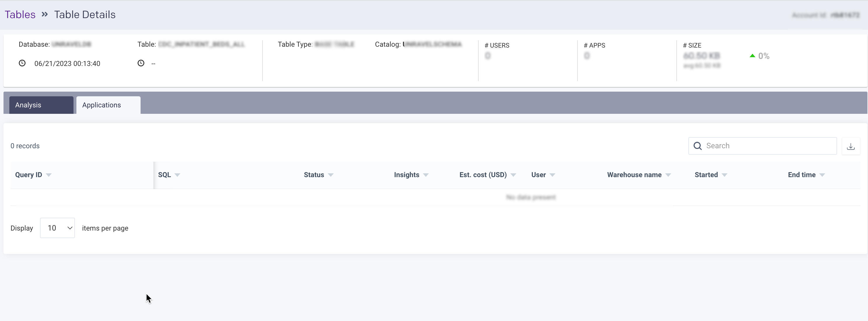Open the items per page dropdown
The width and height of the screenshot is (868, 321).
[x=57, y=228]
